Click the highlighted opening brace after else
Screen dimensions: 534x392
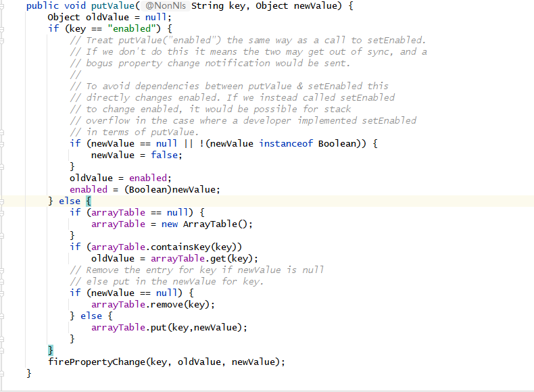pos(87,201)
